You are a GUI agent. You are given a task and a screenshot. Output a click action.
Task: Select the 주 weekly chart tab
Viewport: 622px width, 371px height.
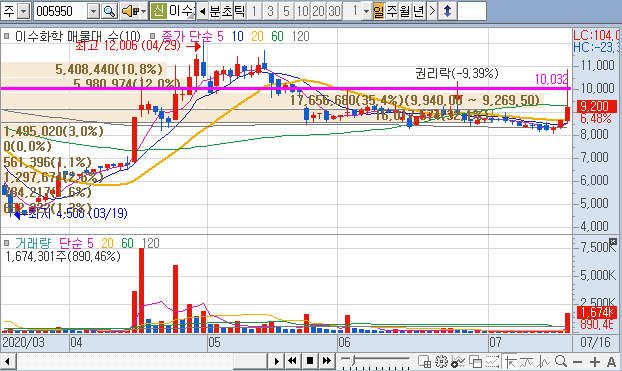click(392, 11)
